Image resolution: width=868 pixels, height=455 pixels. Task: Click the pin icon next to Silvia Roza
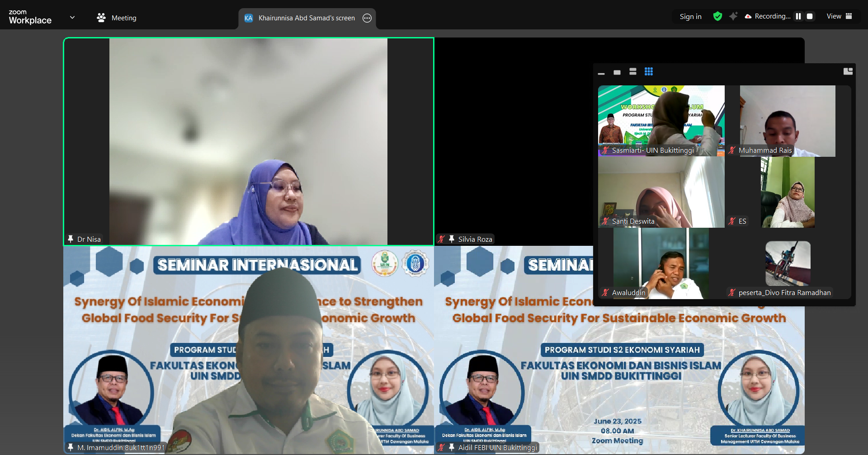pyautogui.click(x=452, y=239)
